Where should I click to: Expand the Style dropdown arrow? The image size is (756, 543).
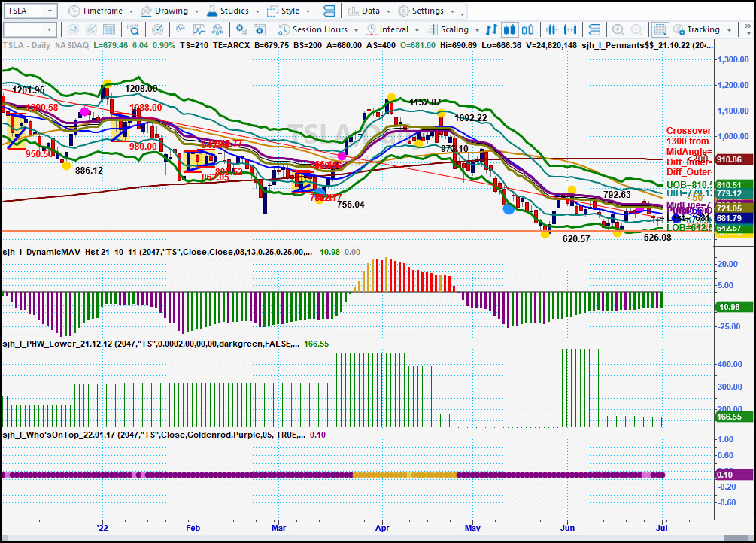click(x=308, y=11)
